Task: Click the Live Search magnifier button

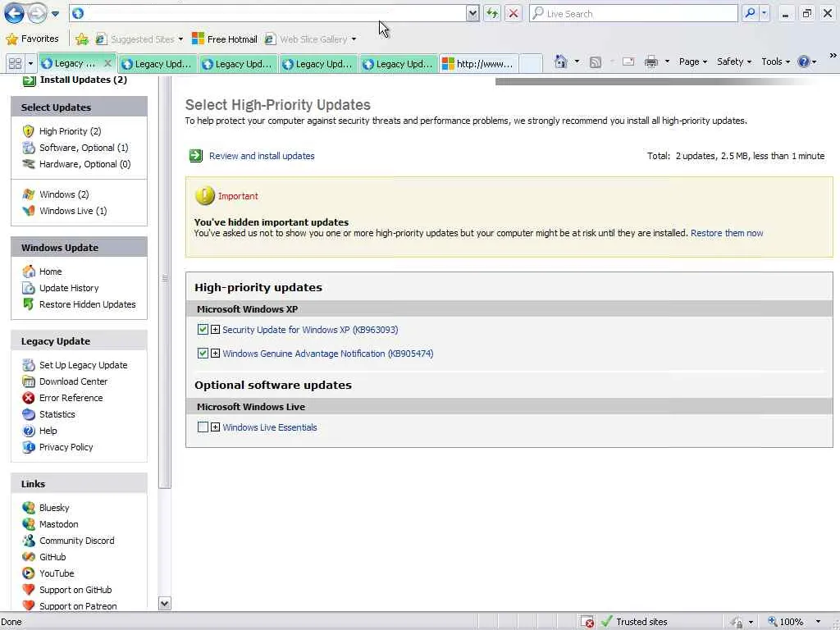Action: click(750, 13)
